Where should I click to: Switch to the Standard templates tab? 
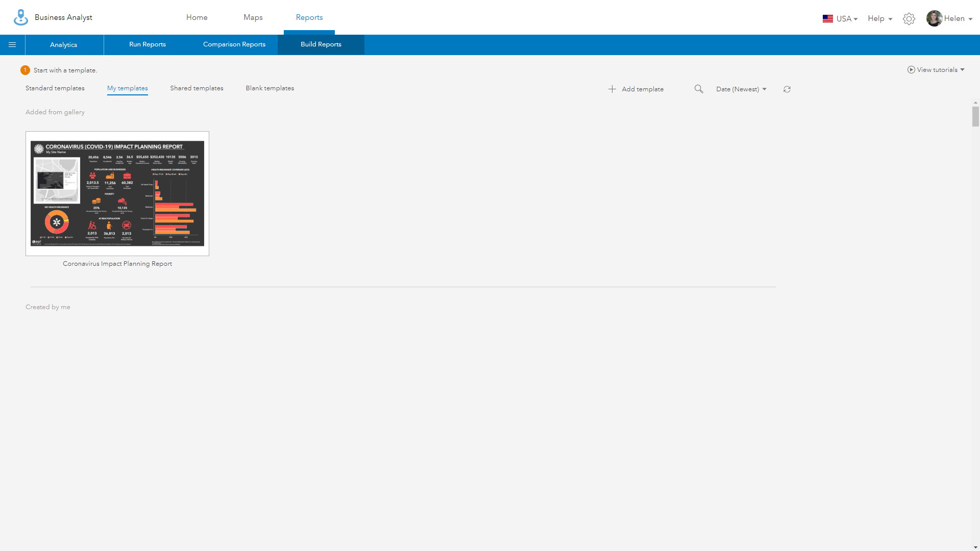pos(55,88)
